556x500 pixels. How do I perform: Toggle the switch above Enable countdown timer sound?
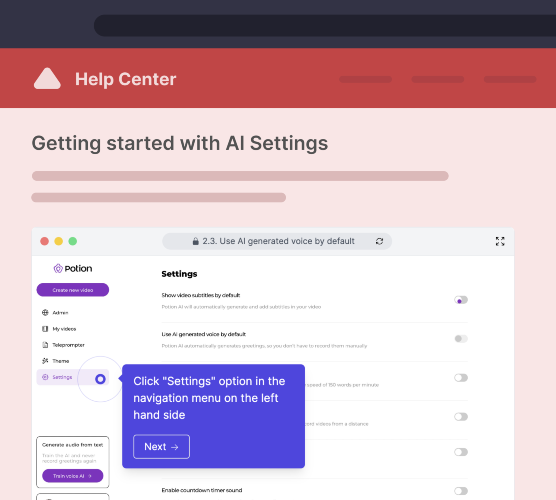pyautogui.click(x=461, y=452)
